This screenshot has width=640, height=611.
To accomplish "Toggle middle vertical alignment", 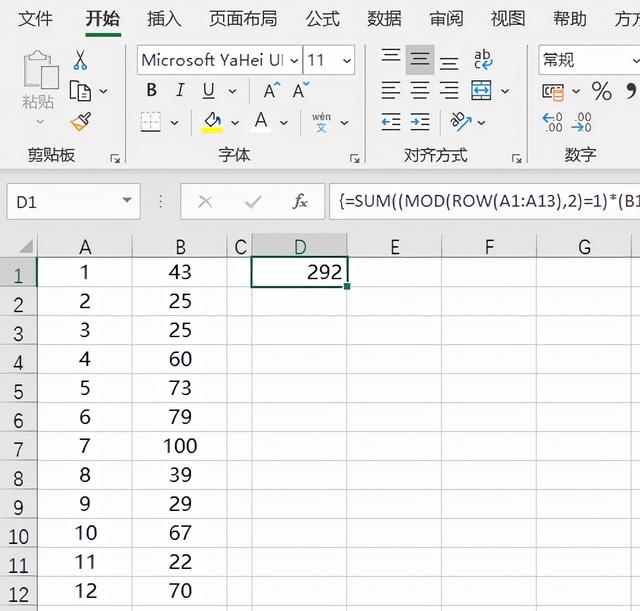I will click(x=420, y=60).
